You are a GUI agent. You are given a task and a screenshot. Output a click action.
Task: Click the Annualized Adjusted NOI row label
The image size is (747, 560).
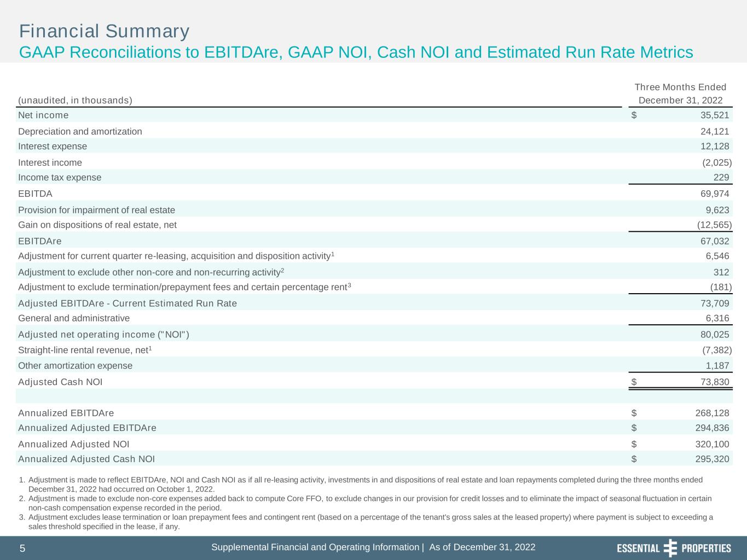point(73,444)
